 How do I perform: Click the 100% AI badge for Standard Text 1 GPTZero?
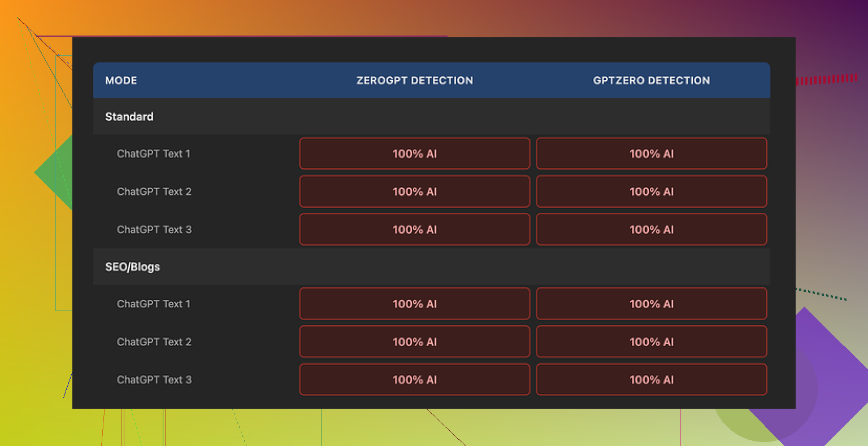651,153
